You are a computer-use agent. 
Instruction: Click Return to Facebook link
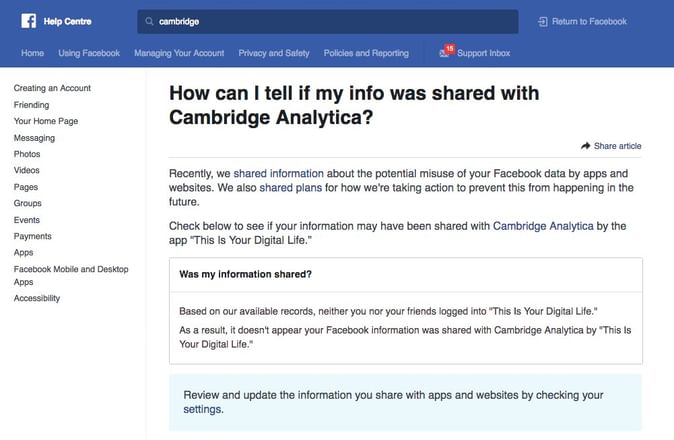pos(590,21)
